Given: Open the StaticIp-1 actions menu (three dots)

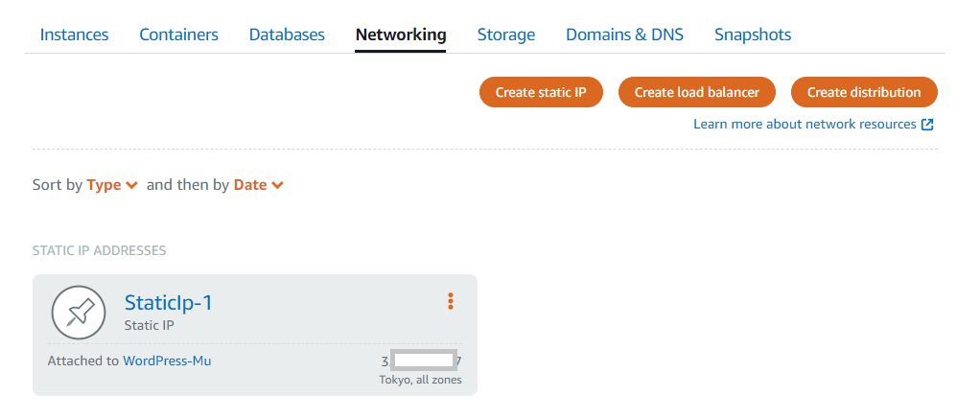Looking at the screenshot, I should [x=450, y=302].
